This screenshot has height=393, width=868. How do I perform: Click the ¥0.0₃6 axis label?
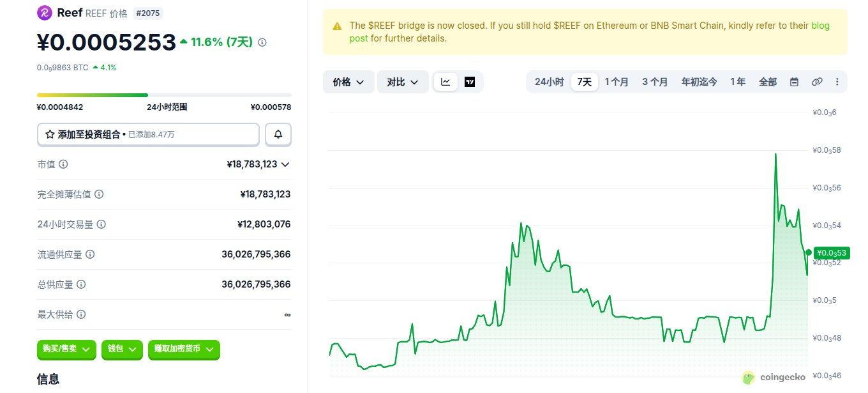823,112
